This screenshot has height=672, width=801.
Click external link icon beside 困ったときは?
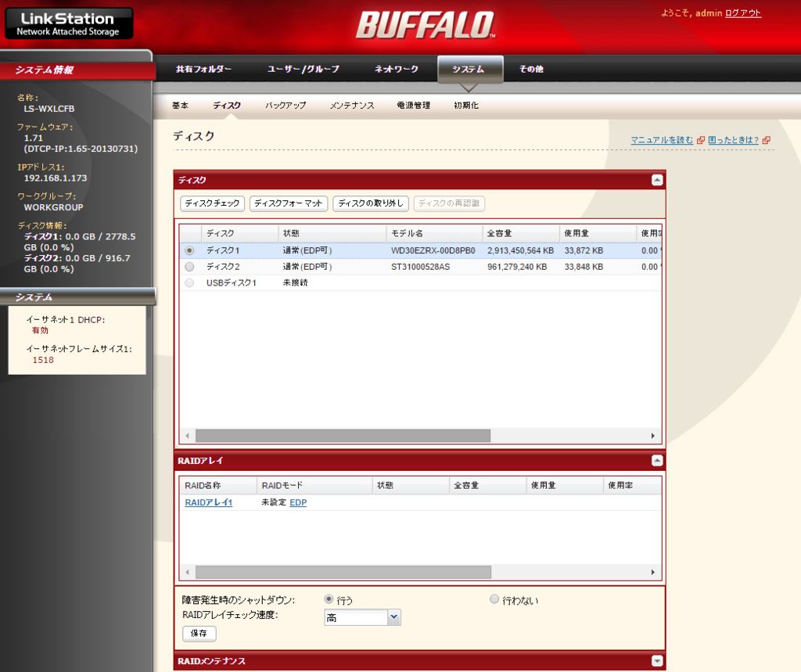pyautogui.click(x=766, y=140)
